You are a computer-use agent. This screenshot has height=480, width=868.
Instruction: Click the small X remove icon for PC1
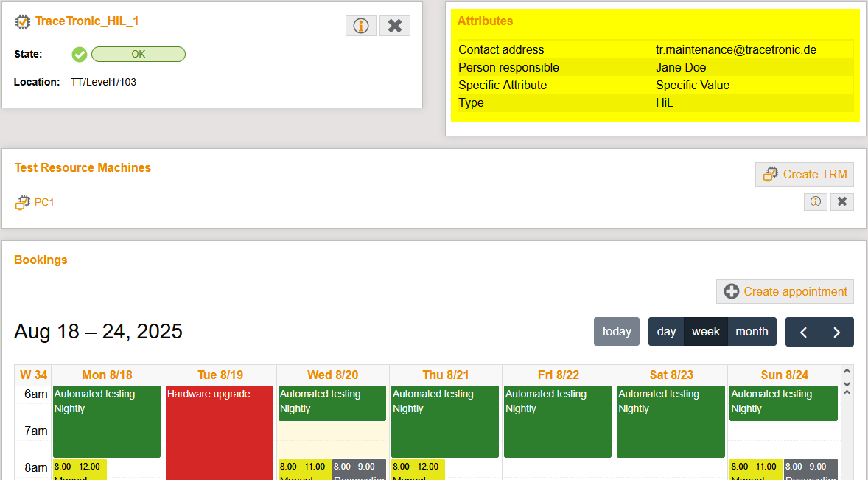tap(842, 201)
